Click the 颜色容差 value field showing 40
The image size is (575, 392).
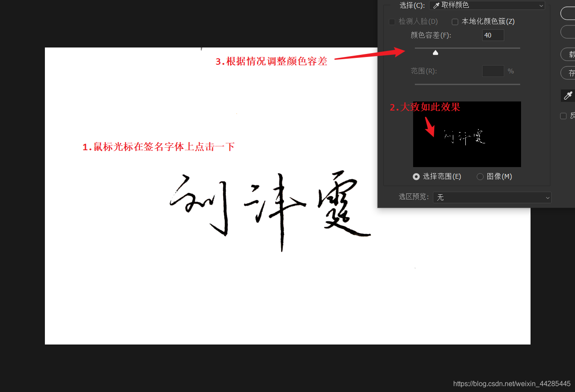point(493,35)
